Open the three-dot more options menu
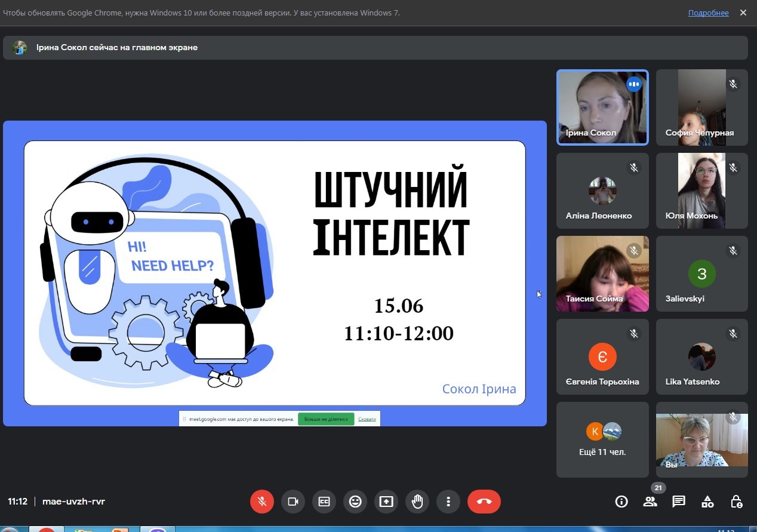 click(x=448, y=502)
